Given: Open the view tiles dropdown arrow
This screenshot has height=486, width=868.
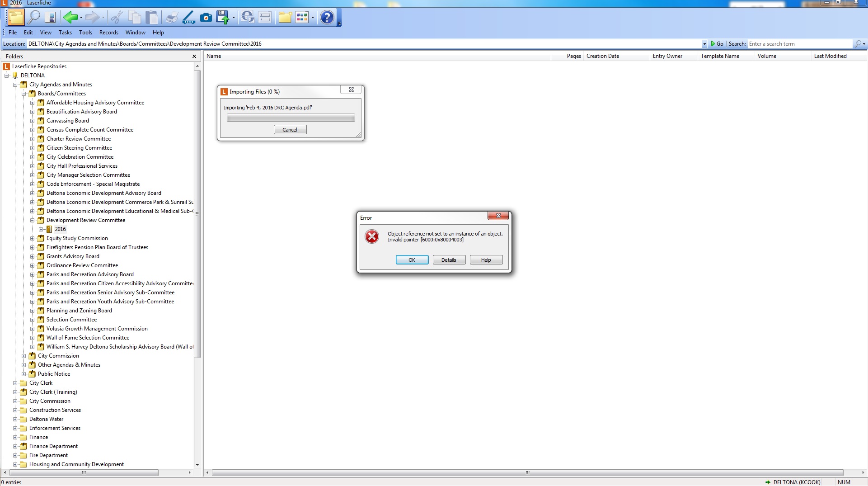Looking at the screenshot, I should [x=313, y=18].
